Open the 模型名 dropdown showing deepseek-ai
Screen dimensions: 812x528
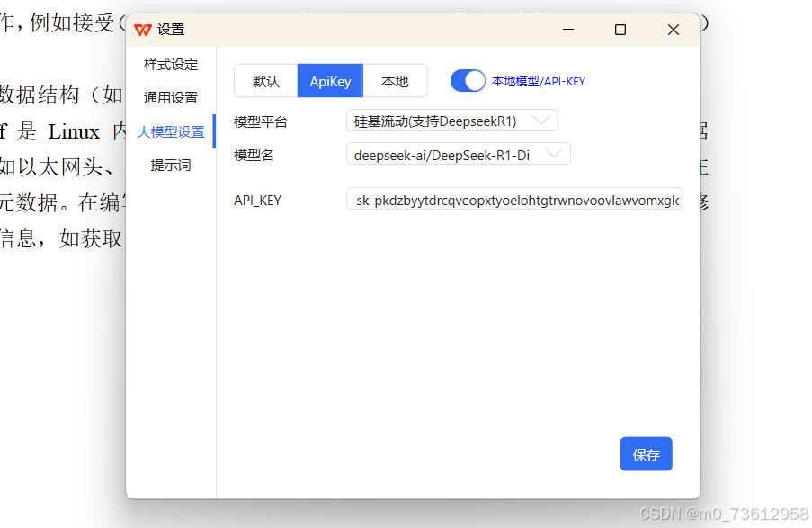[x=459, y=155]
